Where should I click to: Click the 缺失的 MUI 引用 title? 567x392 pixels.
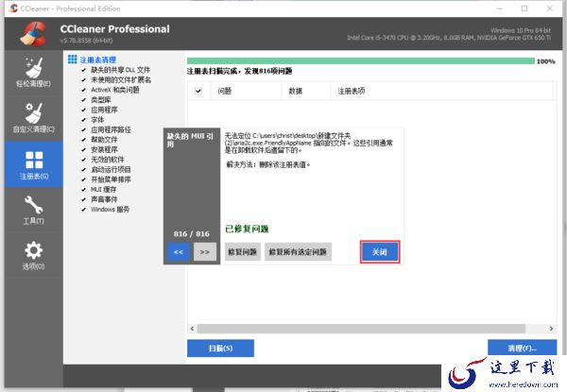coord(190,140)
